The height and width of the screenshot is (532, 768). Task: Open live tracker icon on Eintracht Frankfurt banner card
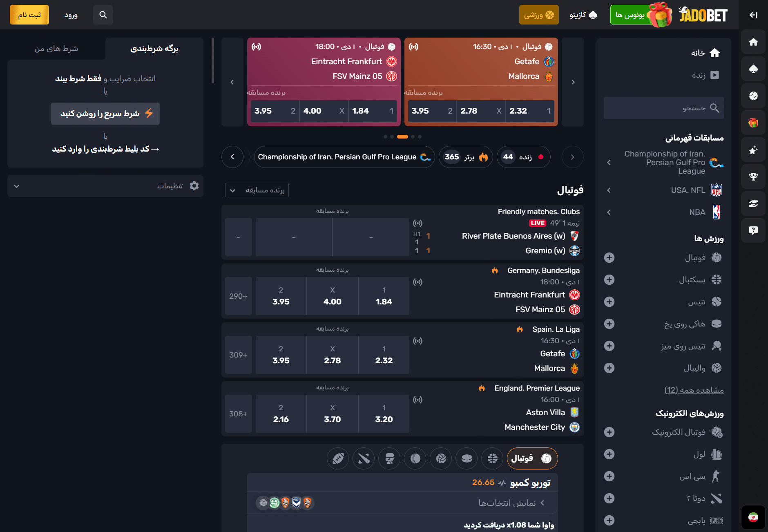(x=257, y=47)
